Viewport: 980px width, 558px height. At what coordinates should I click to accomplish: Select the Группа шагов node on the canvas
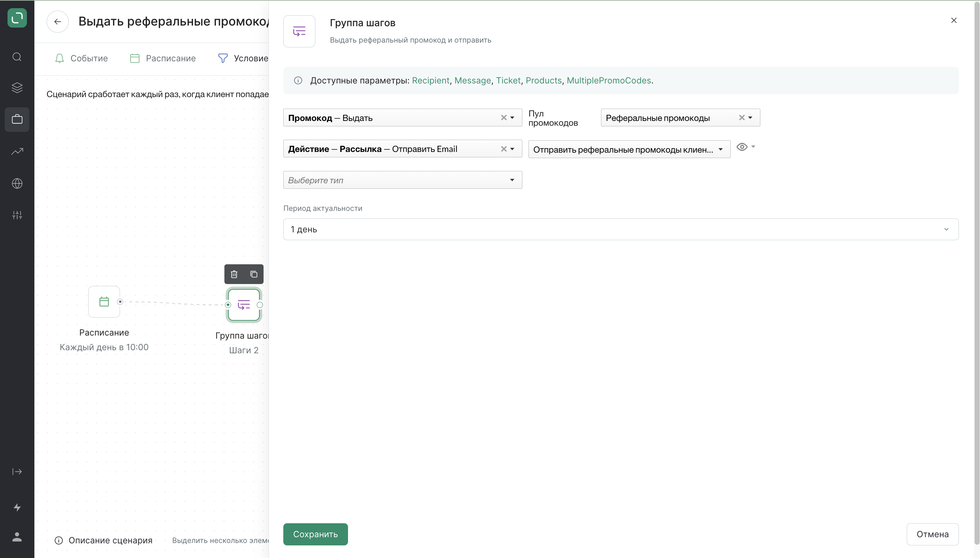coord(243,305)
